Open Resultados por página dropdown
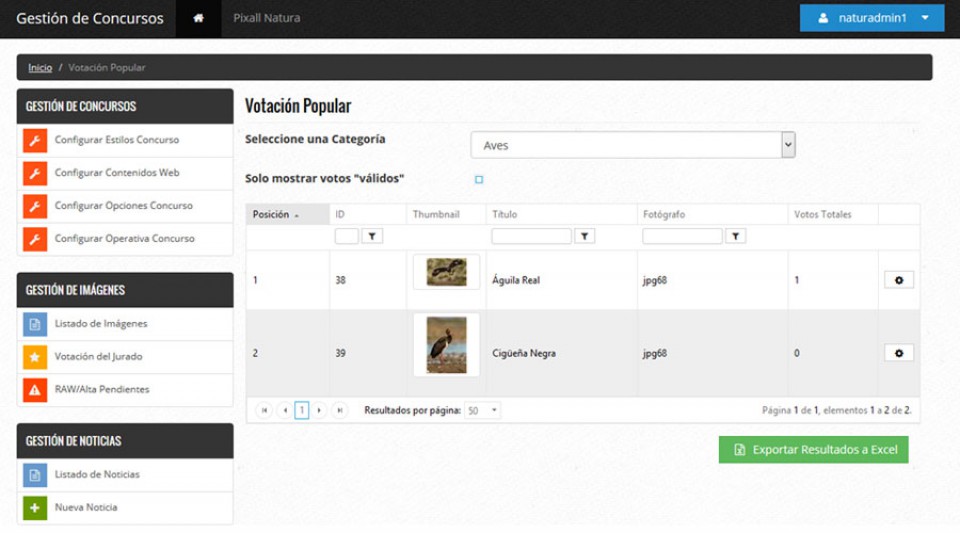 click(482, 411)
